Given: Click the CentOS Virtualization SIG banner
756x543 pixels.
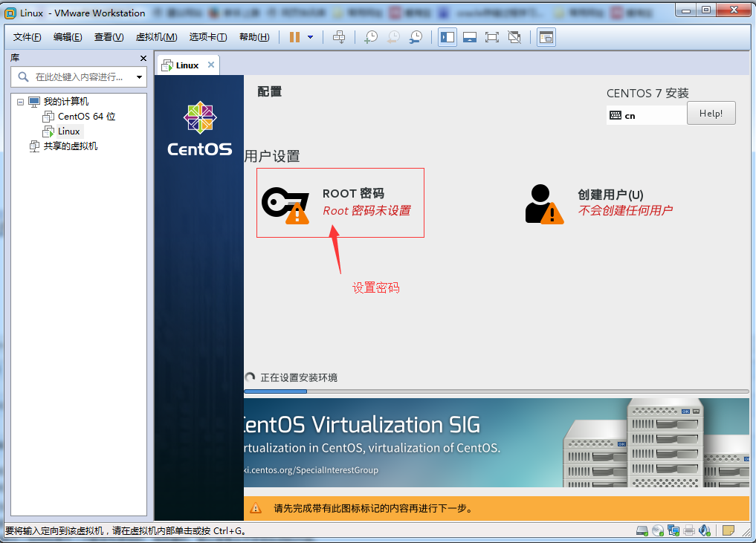Looking at the screenshot, I should (x=497, y=442).
